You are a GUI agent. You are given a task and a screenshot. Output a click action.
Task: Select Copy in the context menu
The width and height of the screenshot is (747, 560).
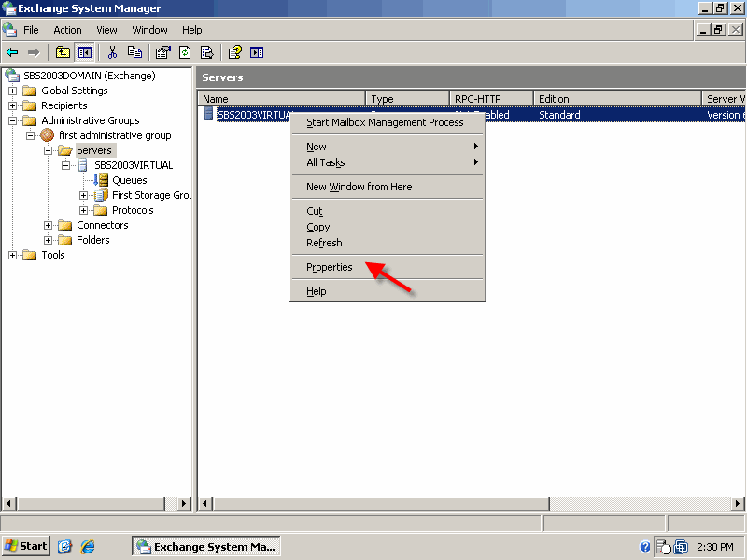click(x=388, y=227)
